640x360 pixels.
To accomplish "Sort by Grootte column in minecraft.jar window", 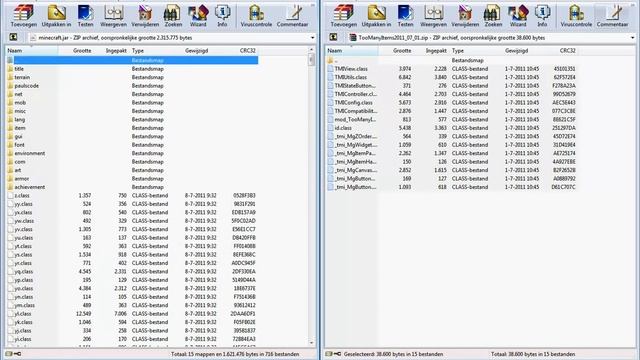I will click(x=76, y=51).
